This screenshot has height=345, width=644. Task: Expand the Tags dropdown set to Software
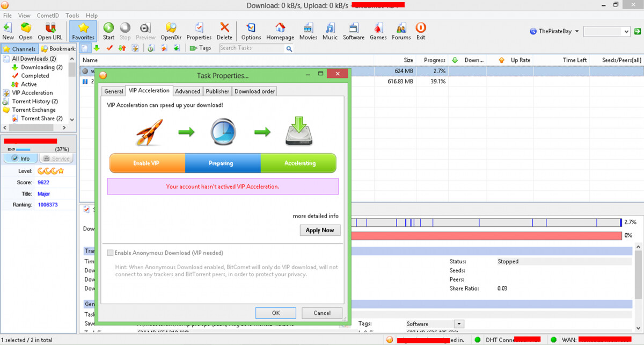[459, 324]
